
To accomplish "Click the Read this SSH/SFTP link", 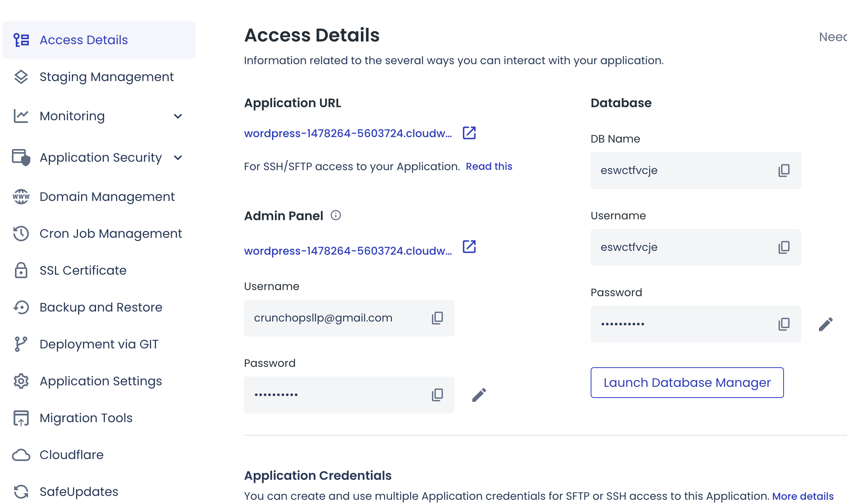I will 489,166.
